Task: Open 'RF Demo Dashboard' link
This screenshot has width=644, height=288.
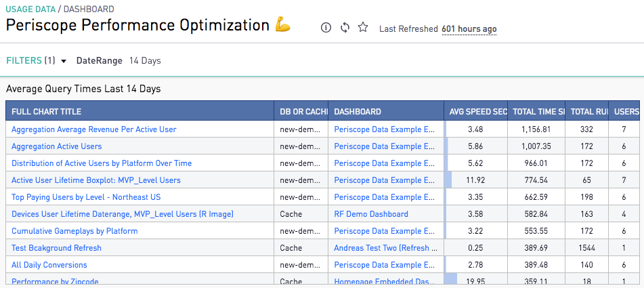Action: 371,214
